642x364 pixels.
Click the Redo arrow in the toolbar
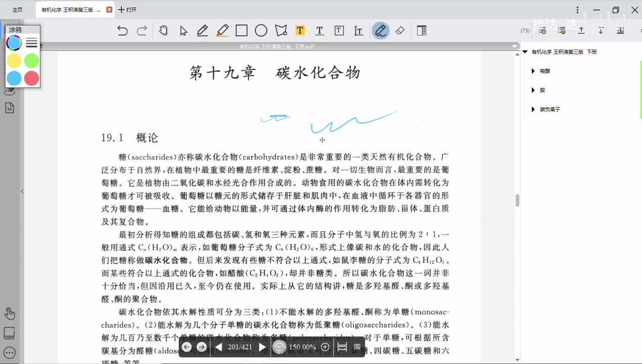[142, 31]
